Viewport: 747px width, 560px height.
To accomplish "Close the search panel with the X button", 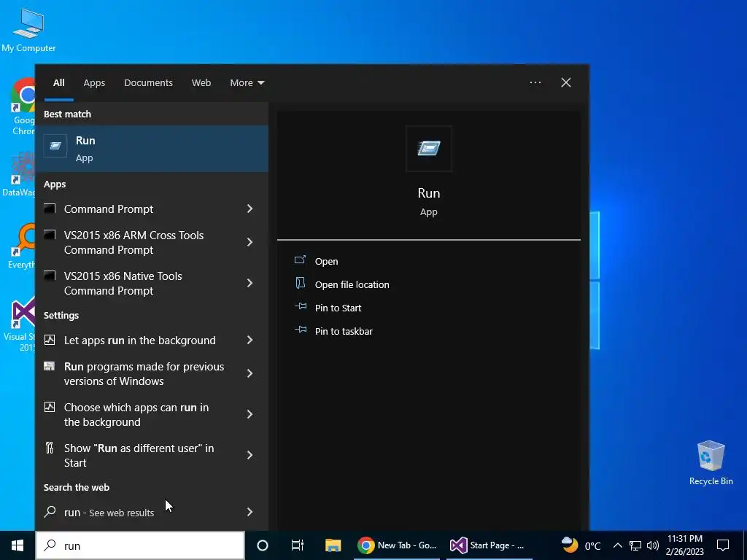I will (x=566, y=82).
